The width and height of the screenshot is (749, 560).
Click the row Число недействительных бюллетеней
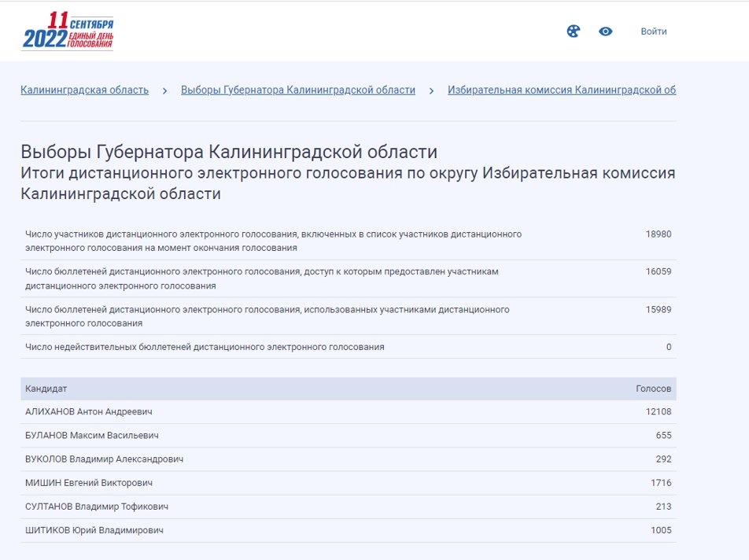tap(349, 347)
